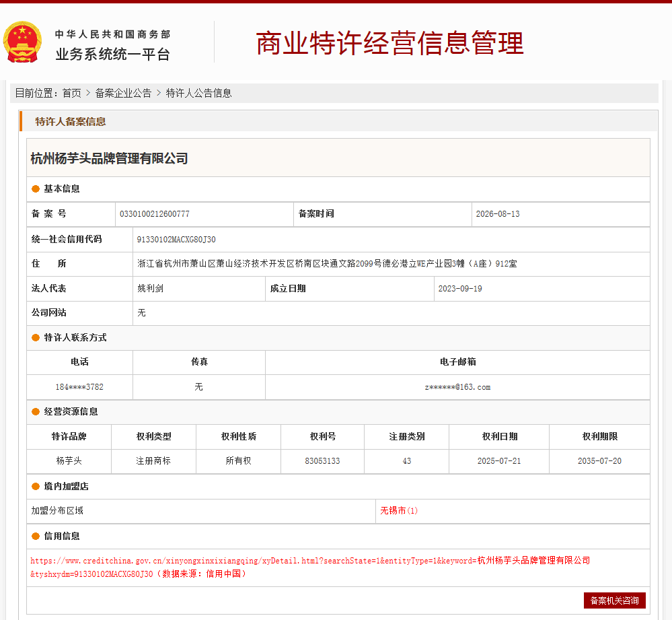Viewport: 672px width, 620px height.
Task: Select phone number 184****3782
Action: click(x=79, y=387)
